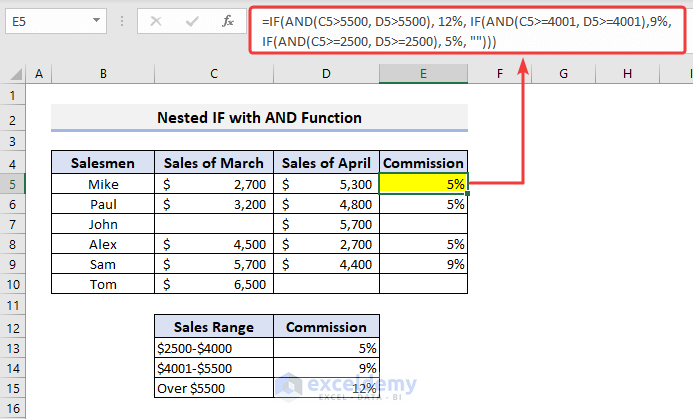Select row 12 header
693x419 pixels.
13,327
